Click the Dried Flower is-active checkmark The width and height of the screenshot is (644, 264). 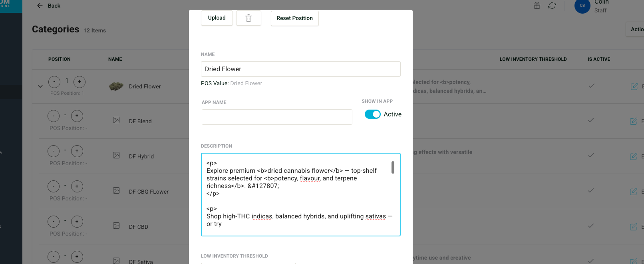591,86
